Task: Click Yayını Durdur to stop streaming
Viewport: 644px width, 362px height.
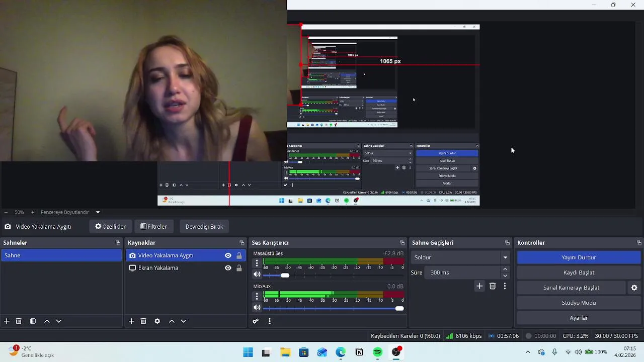Action: click(x=579, y=257)
